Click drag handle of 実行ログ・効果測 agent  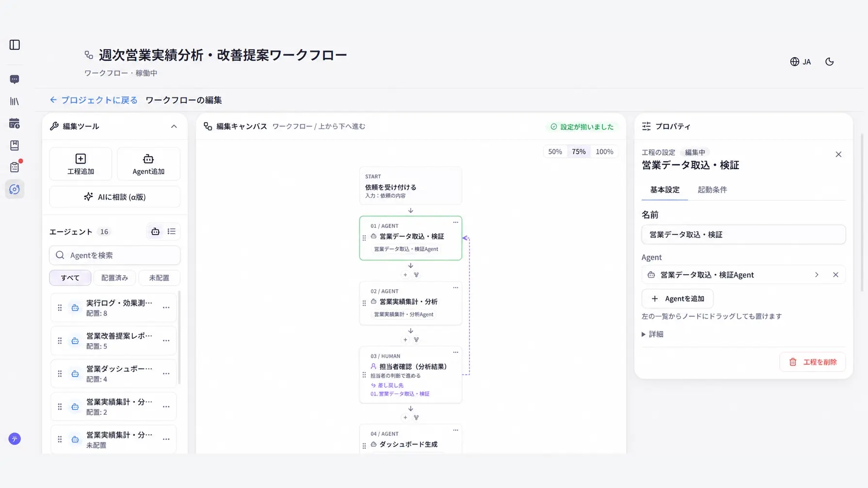click(x=60, y=308)
